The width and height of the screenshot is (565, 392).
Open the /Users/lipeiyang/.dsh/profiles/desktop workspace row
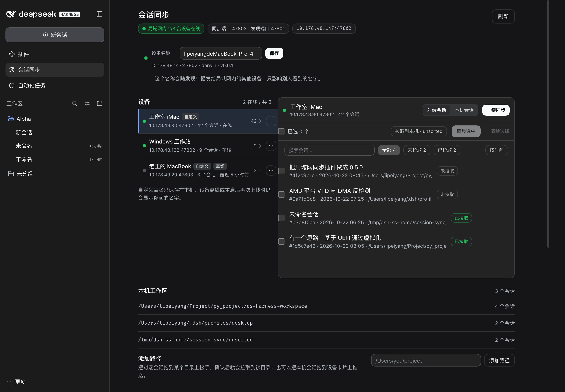(326, 323)
